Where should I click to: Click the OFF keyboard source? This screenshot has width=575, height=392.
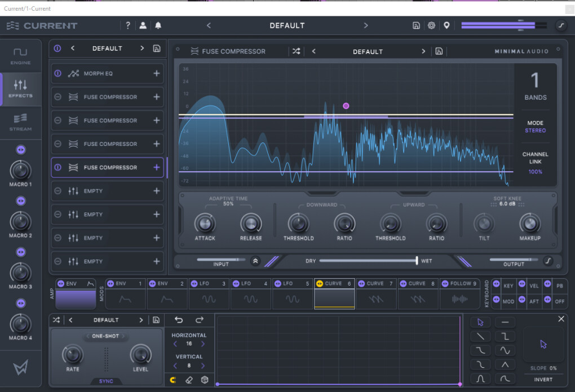pos(560,301)
